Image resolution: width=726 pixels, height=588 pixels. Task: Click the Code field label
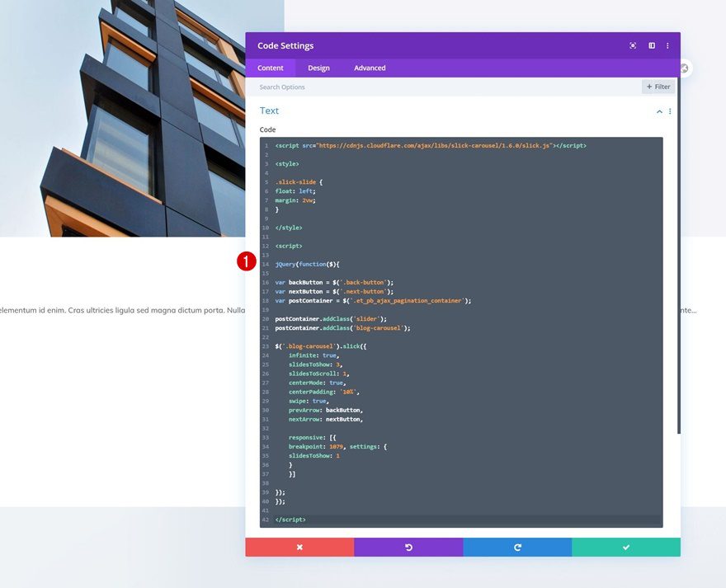[267, 129]
